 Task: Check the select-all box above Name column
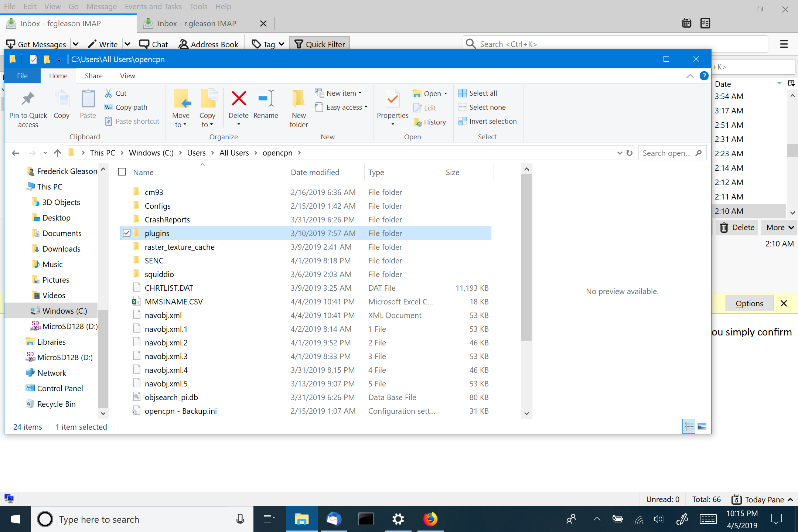pos(122,171)
